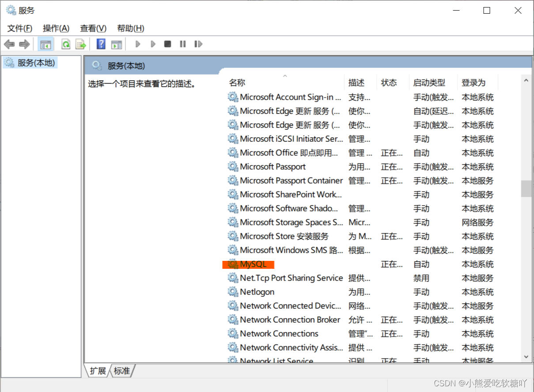
Task: Open help with the question mark icon
Action: coord(101,44)
